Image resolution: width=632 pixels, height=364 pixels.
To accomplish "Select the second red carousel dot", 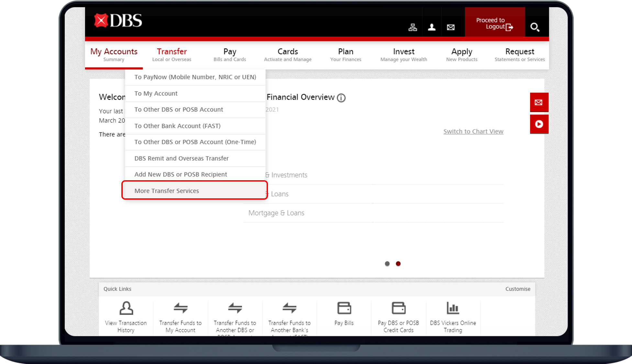I will pyautogui.click(x=398, y=264).
